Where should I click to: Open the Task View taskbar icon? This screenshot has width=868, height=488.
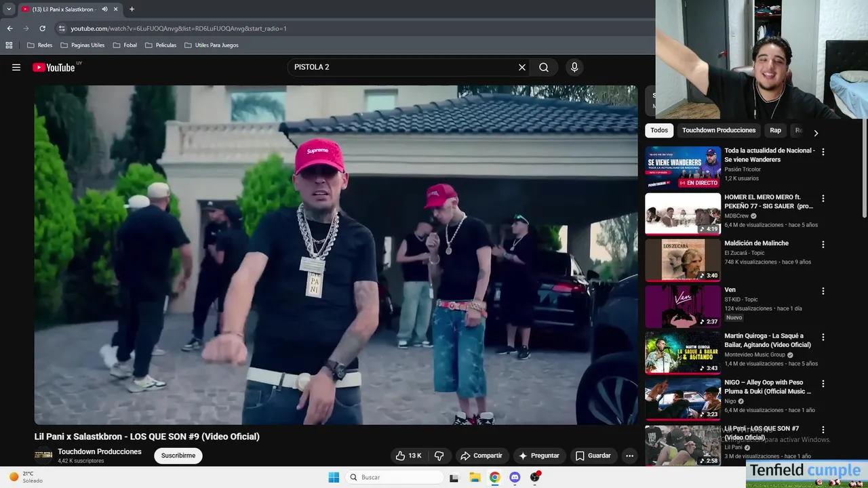(454, 477)
